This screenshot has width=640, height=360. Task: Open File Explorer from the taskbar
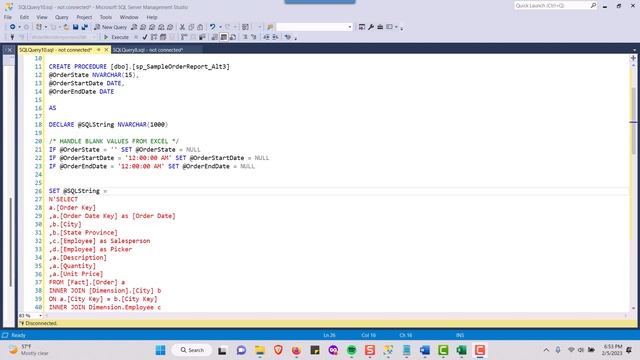point(260,350)
